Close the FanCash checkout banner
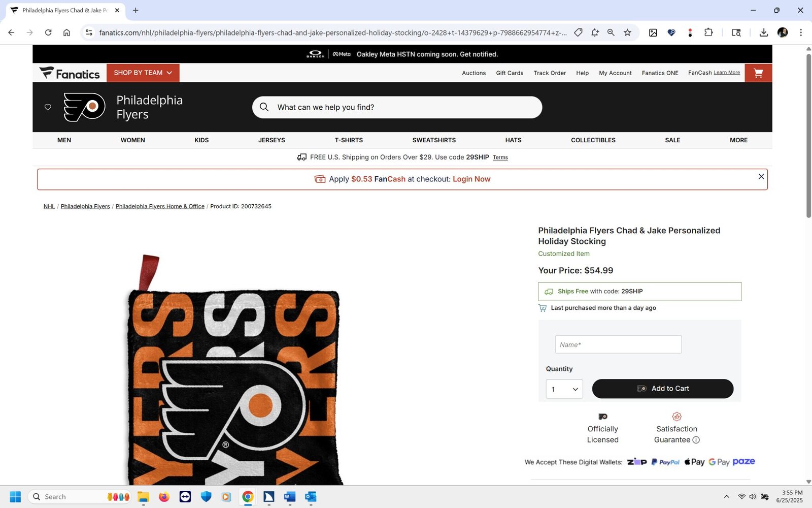This screenshot has width=812, height=508. point(761,176)
